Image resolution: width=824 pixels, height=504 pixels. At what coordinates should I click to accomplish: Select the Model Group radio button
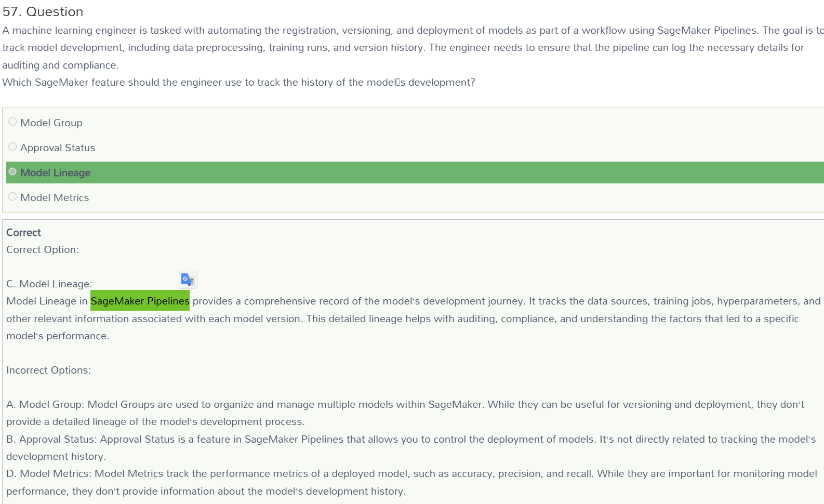(x=12, y=122)
